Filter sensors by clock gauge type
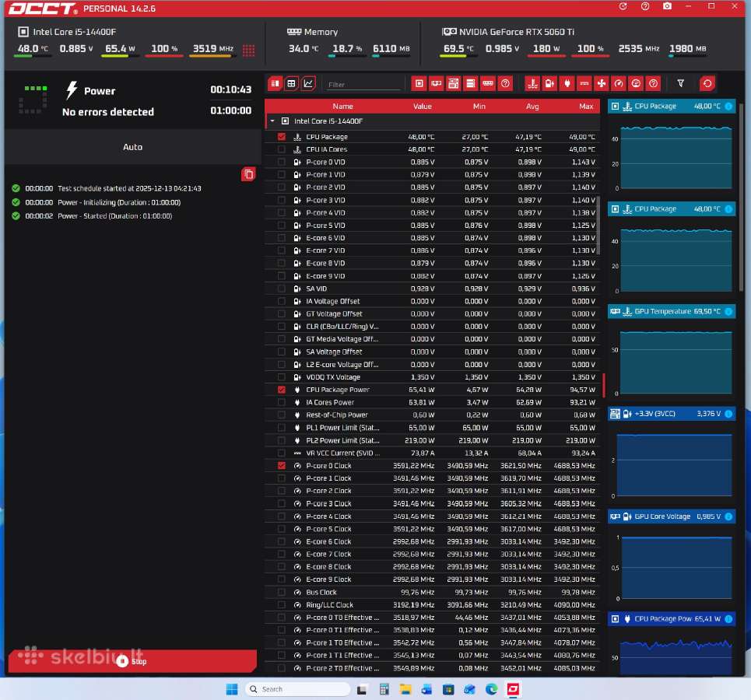Image resolution: width=751 pixels, height=700 pixels. pos(619,83)
